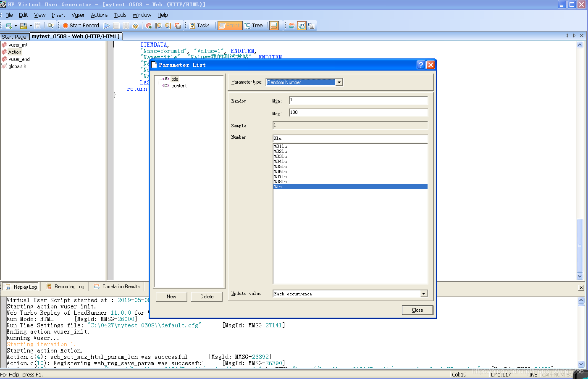Open the Vuser menu
Viewport: 588px width, 379px height.
(78, 15)
